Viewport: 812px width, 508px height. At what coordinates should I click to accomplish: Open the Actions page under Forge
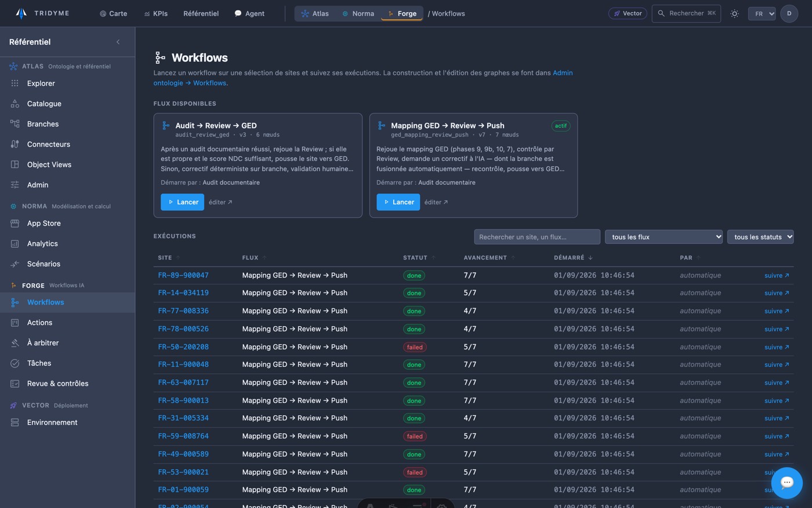tap(67, 323)
